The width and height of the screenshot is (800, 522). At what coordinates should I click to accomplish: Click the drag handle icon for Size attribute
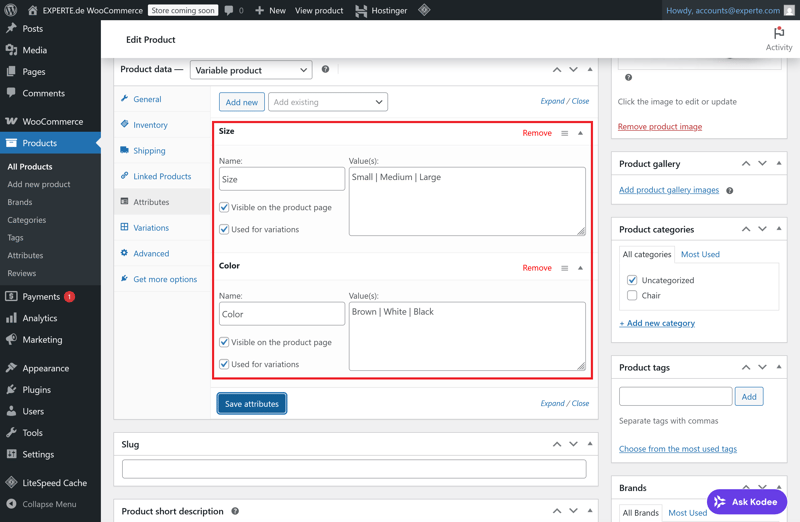click(564, 133)
